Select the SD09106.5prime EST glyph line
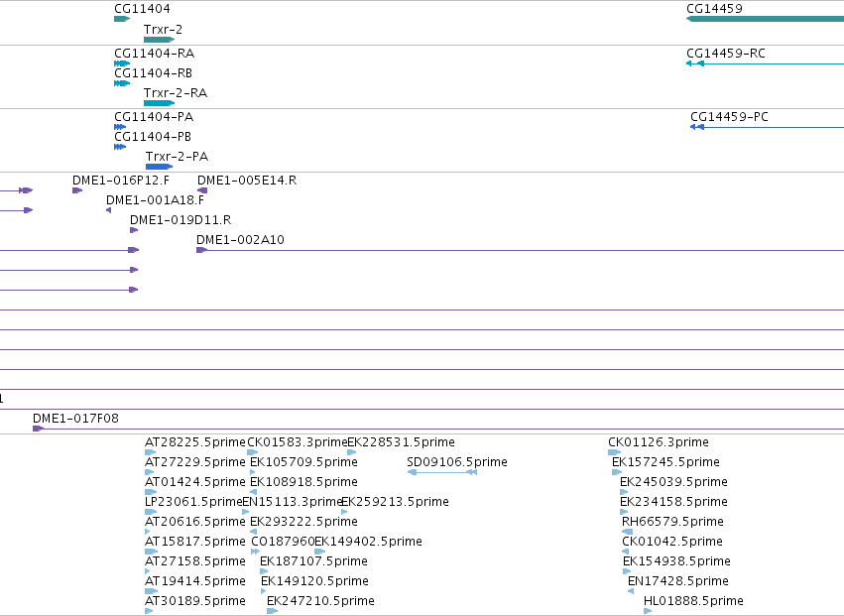The width and height of the screenshot is (844, 616). (x=442, y=472)
